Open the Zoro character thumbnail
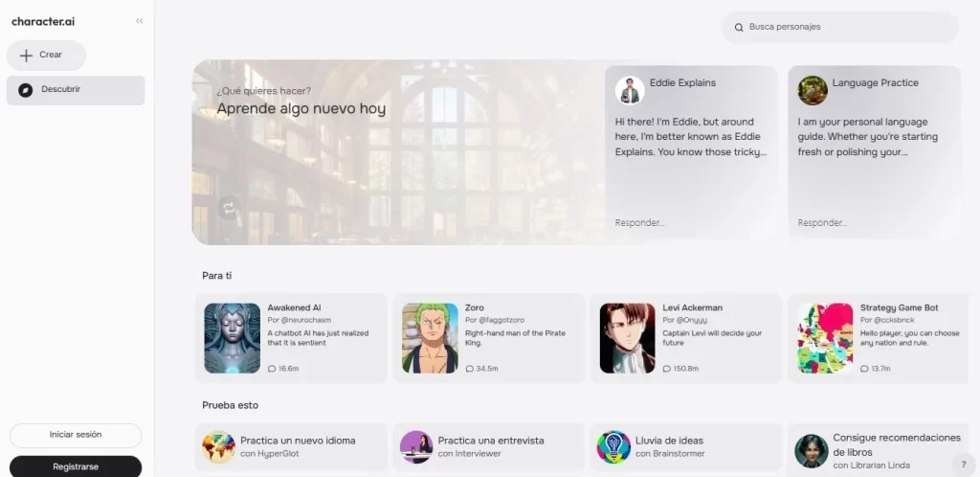980x477 pixels. pos(430,338)
